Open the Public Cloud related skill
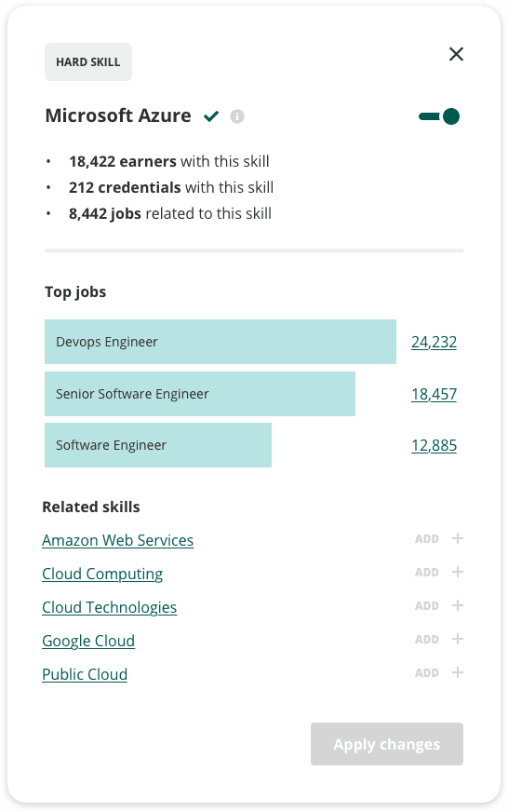Viewport: 508px width, 812px height. tap(85, 674)
